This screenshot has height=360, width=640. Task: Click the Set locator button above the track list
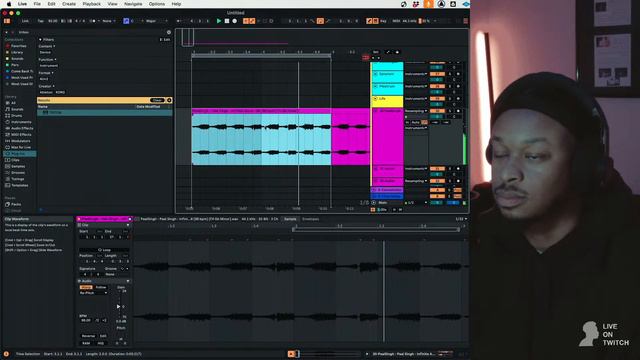click(376, 52)
